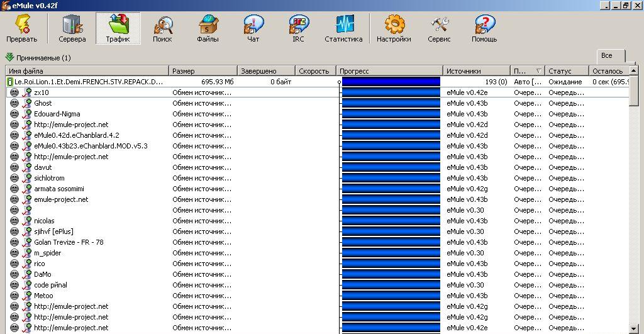Screen dimensions: 644x334
Task: Open the Файлы shared files icon
Action: [x=208, y=28]
